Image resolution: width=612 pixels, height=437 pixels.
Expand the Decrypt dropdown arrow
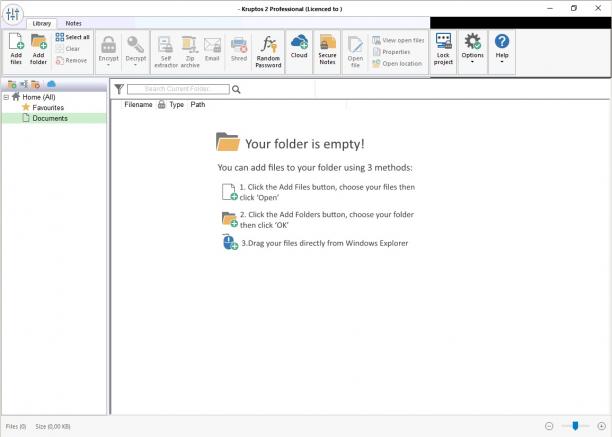click(x=135, y=65)
